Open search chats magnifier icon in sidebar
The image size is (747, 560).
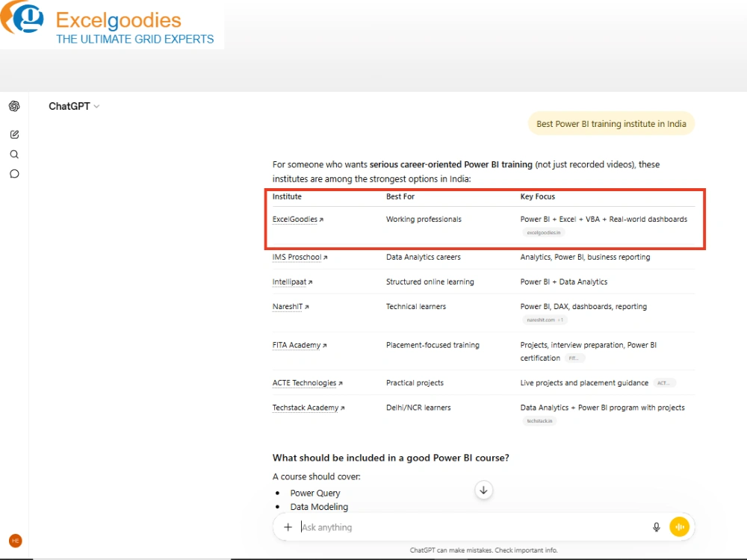click(14, 155)
